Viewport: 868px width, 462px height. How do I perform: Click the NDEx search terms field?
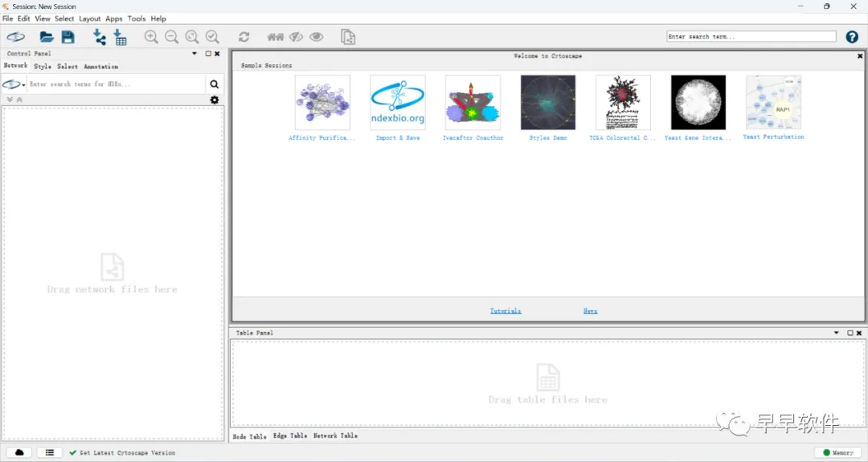coord(117,84)
